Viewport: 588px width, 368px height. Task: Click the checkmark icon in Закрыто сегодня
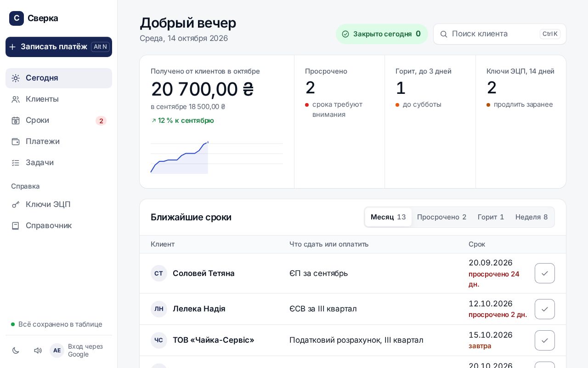pyautogui.click(x=345, y=34)
